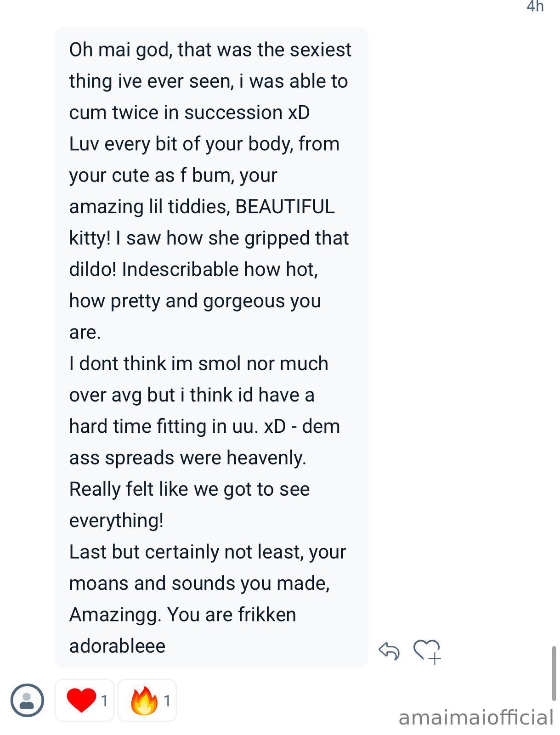Toggle the fire reaction chip
The height and width of the screenshot is (735, 560).
[x=147, y=701]
